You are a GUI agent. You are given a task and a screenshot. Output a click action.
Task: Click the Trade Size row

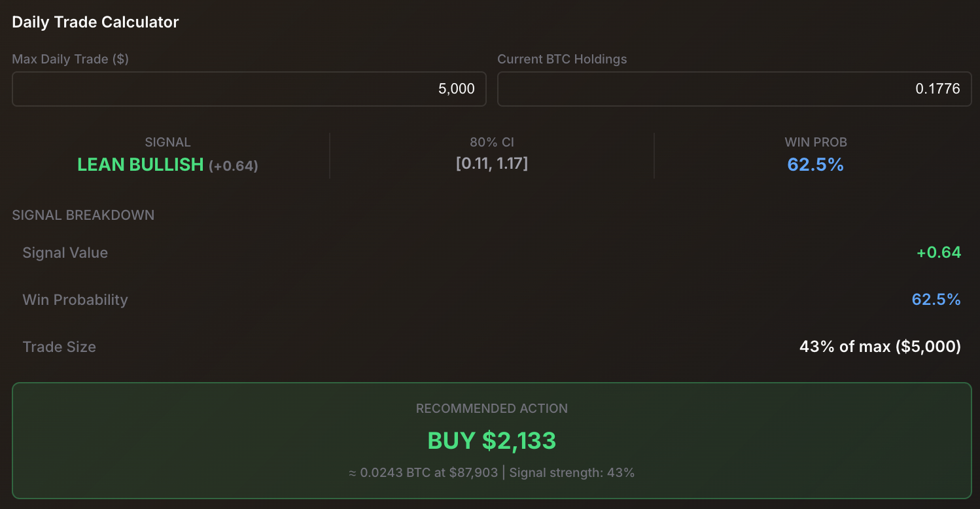(59, 347)
